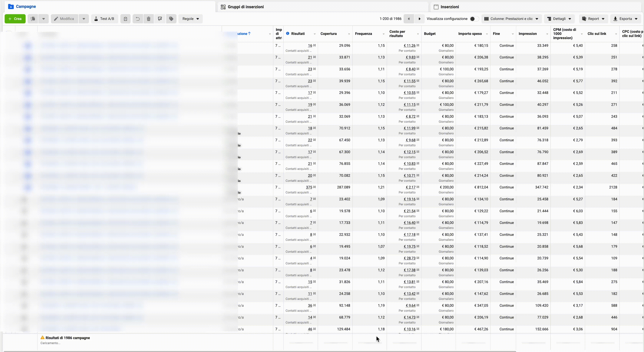Click the import/export exchange icon
Viewport: 644px width, 352px height.
(x=160, y=19)
